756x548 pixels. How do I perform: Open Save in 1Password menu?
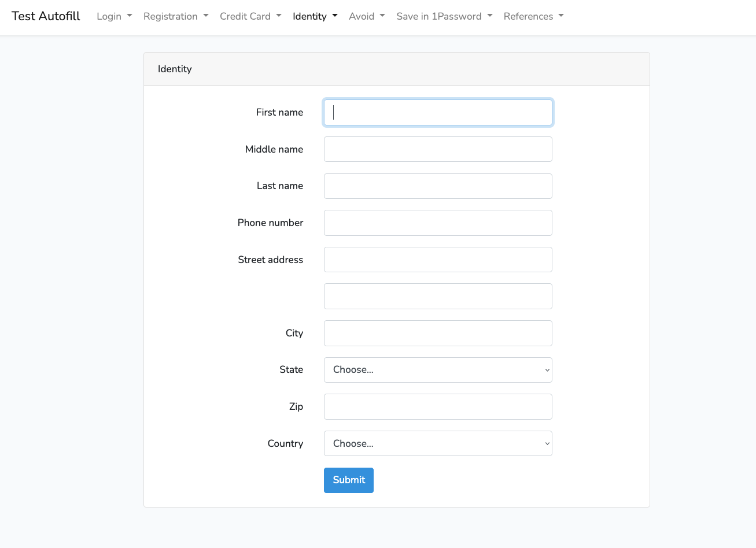click(x=444, y=16)
